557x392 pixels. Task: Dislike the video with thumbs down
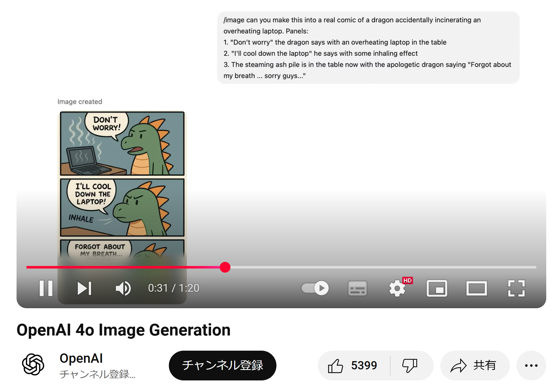tap(410, 366)
